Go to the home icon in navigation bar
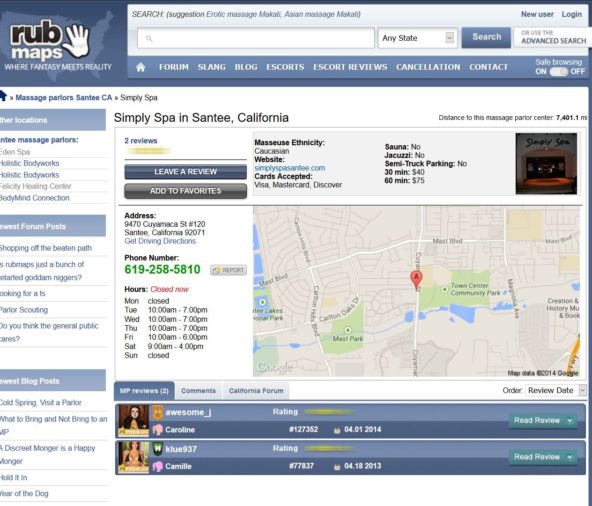The image size is (592, 506). (x=140, y=67)
